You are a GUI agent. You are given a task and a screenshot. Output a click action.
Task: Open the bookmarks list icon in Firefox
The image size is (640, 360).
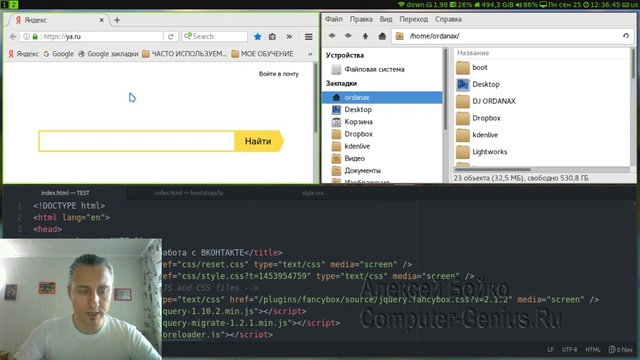[x=272, y=37]
